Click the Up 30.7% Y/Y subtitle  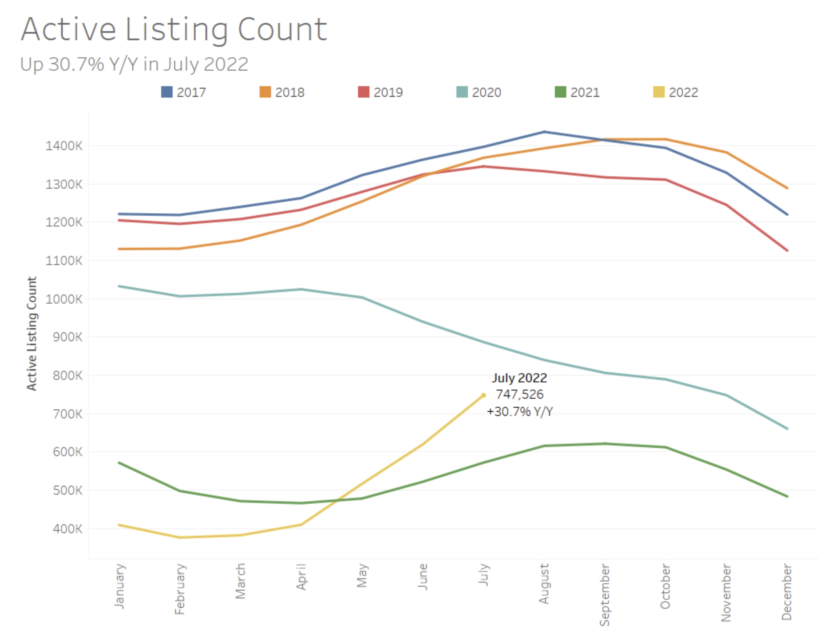[134, 64]
